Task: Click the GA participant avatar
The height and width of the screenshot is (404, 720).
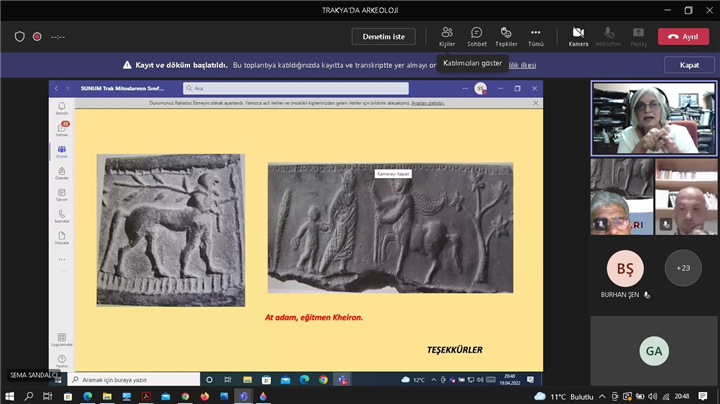Action: (654, 351)
